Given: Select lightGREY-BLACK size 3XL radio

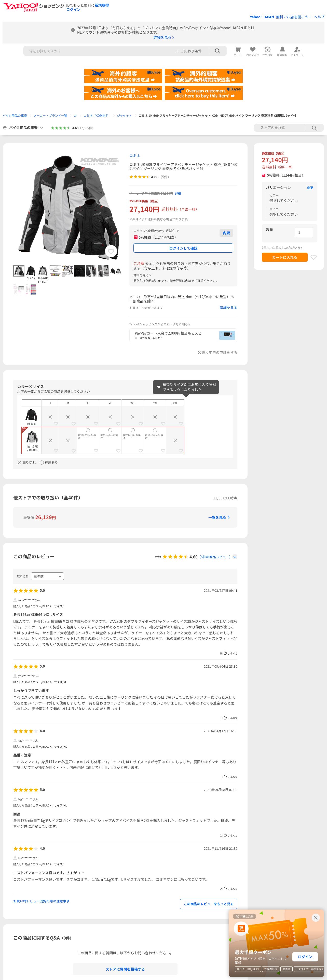Looking at the screenshot, I should [155, 430].
